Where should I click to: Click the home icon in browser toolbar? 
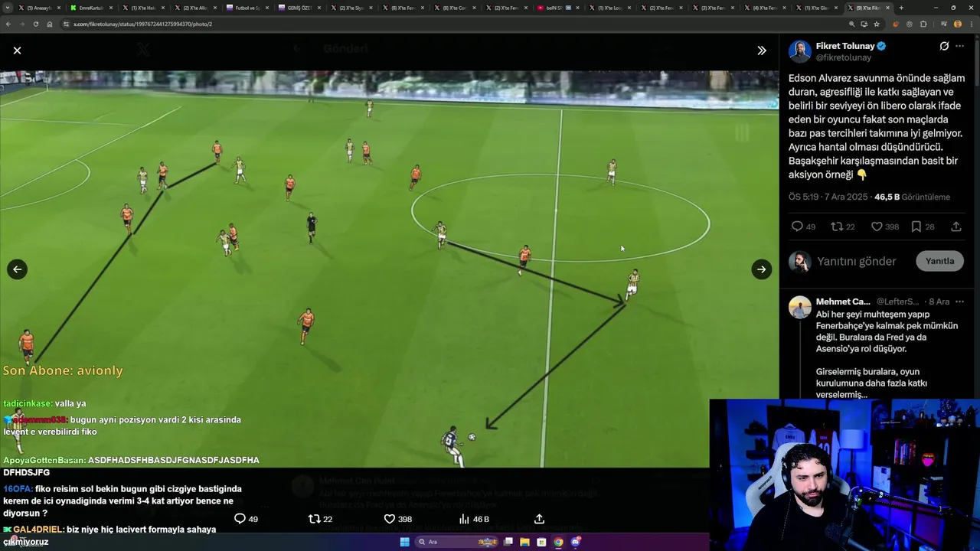pyautogui.click(x=50, y=24)
